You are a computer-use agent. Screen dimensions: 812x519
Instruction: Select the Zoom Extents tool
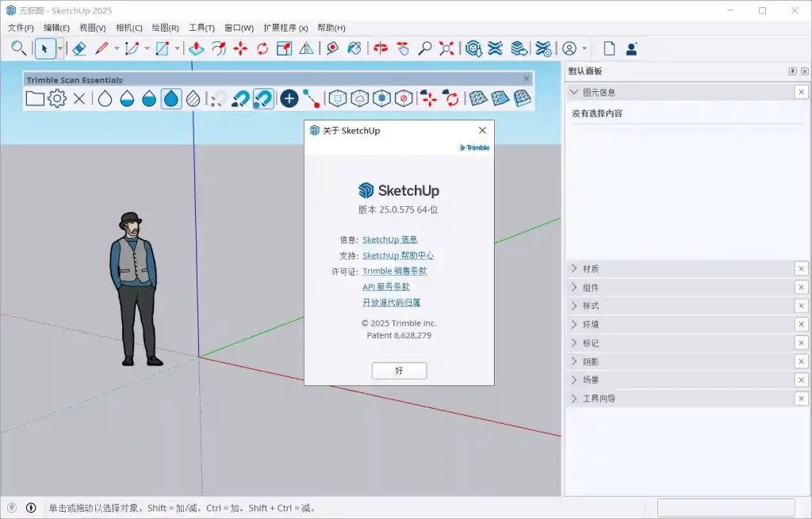coord(447,48)
